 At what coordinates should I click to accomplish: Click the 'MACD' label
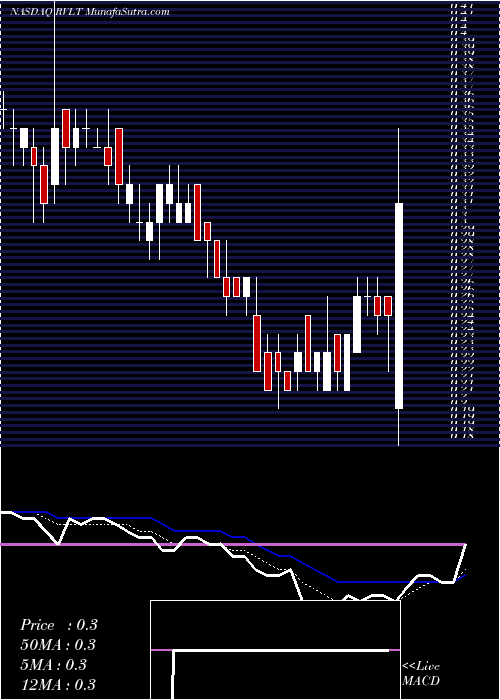pyautogui.click(x=421, y=681)
